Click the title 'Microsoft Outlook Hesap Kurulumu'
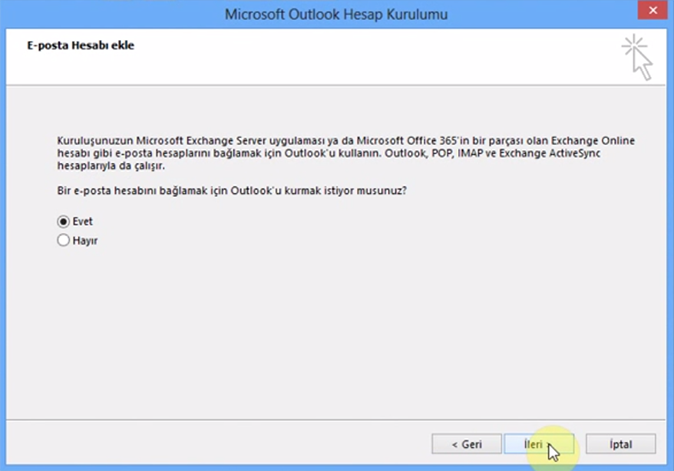Screen dimensions: 674x471 pos(336,14)
